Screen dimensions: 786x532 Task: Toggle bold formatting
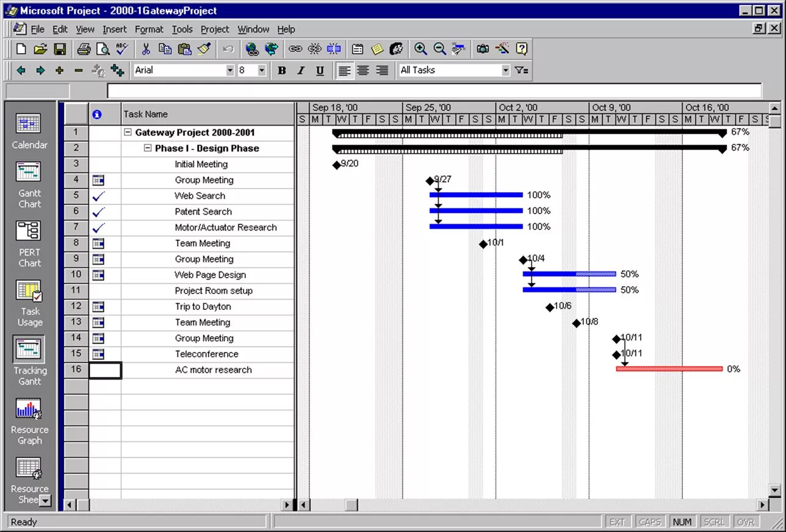point(281,71)
